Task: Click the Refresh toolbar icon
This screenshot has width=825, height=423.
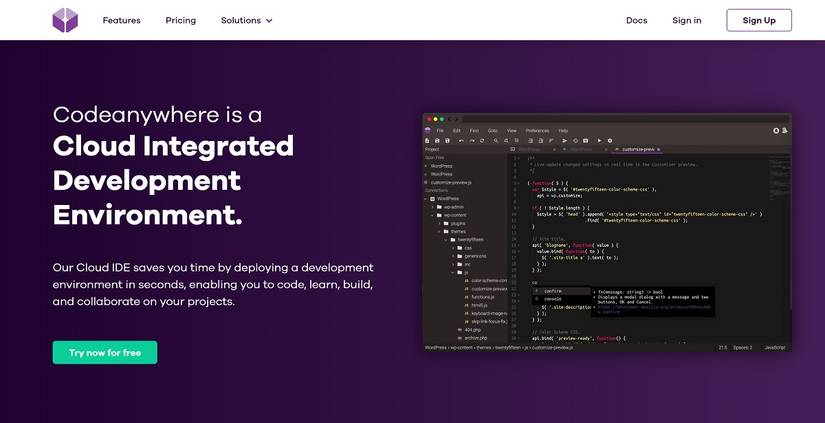Action: tap(482, 140)
